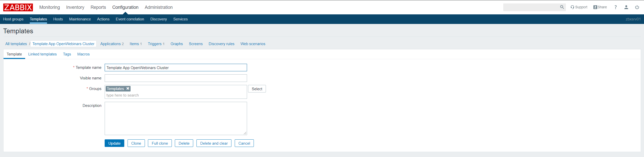Click the global search box

coord(531,7)
